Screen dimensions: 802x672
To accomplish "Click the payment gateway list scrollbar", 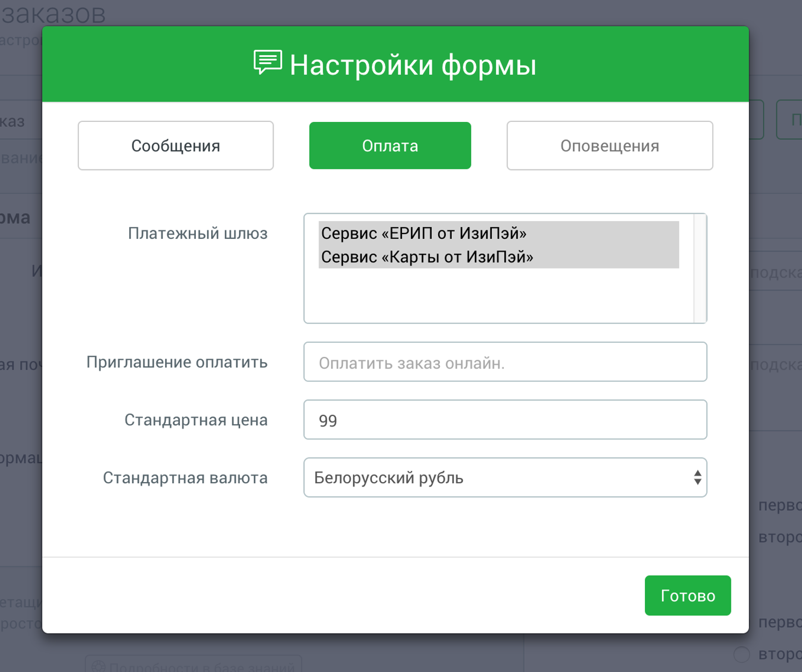I will click(x=700, y=268).
